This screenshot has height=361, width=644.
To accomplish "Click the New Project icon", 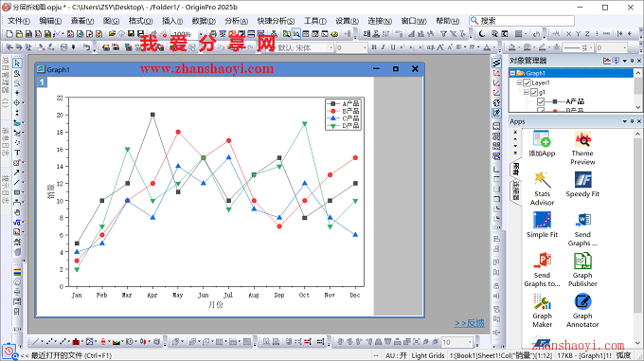I will click(x=9, y=34).
